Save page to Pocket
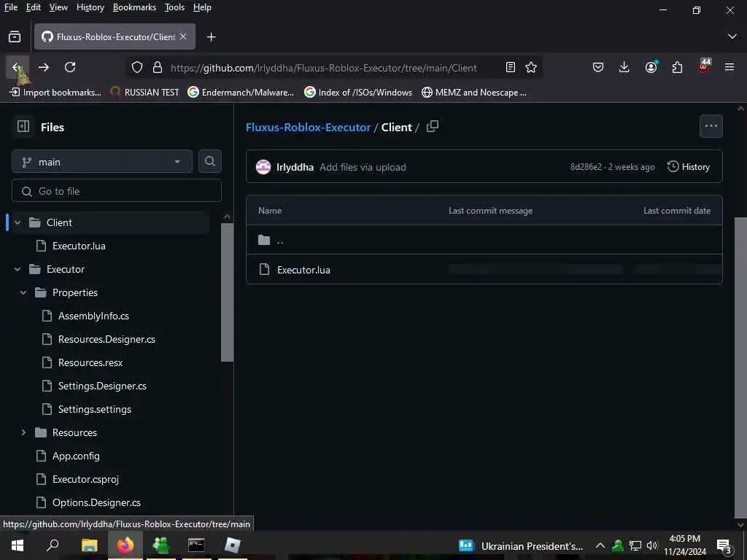This screenshot has width=747, height=560. pyautogui.click(x=598, y=67)
